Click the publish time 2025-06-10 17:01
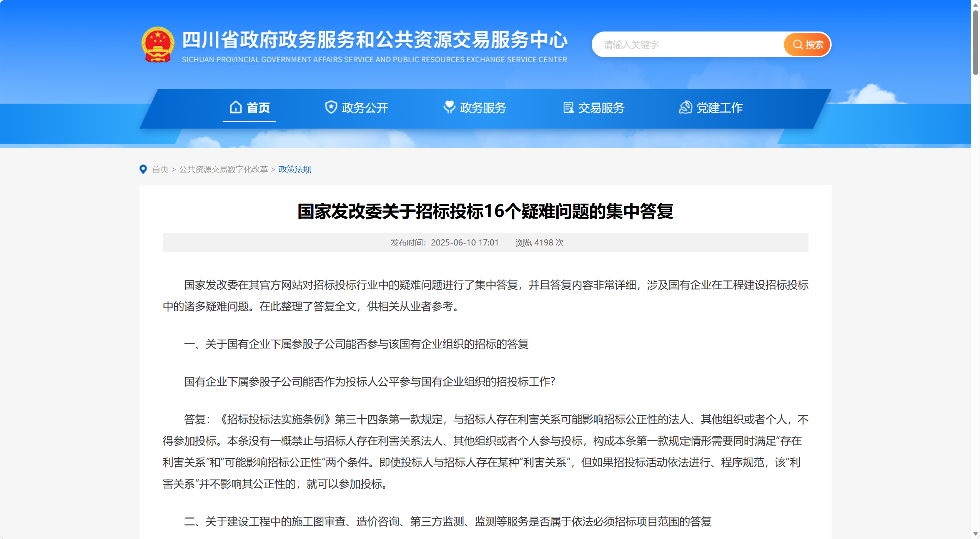The image size is (980, 539). click(465, 243)
